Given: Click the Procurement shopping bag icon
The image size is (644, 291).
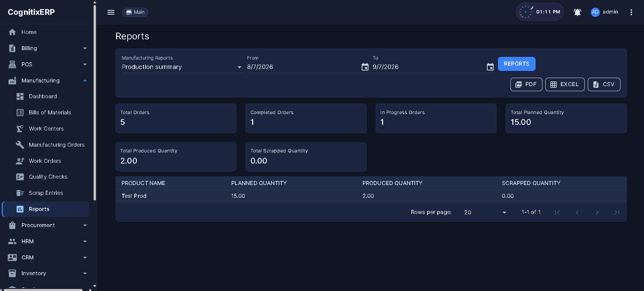Looking at the screenshot, I should pyautogui.click(x=12, y=225).
